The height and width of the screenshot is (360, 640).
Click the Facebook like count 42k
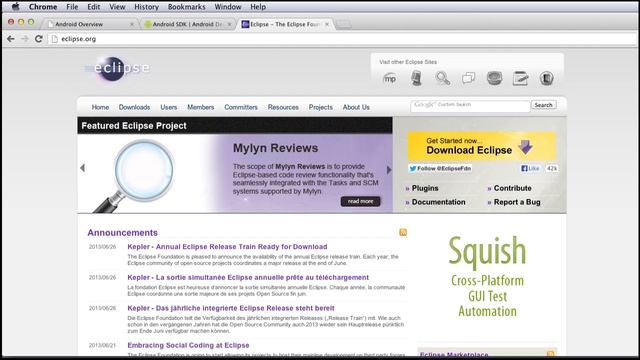[552, 168]
